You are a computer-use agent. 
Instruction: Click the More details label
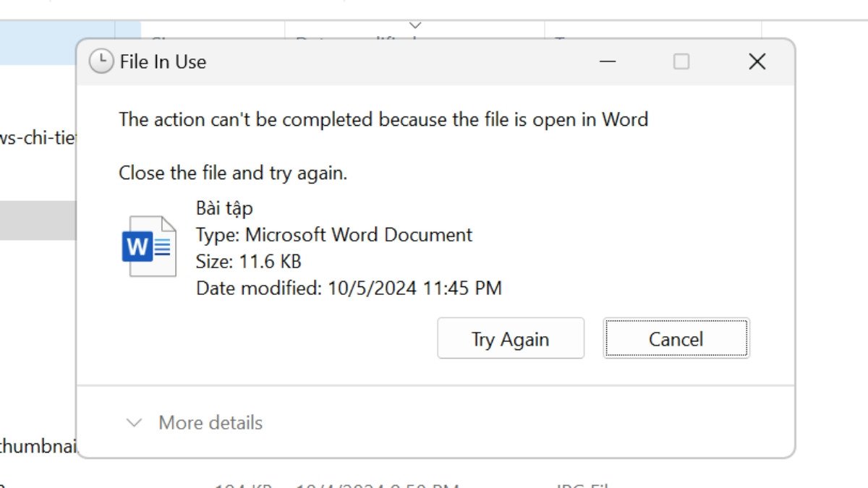(x=210, y=423)
